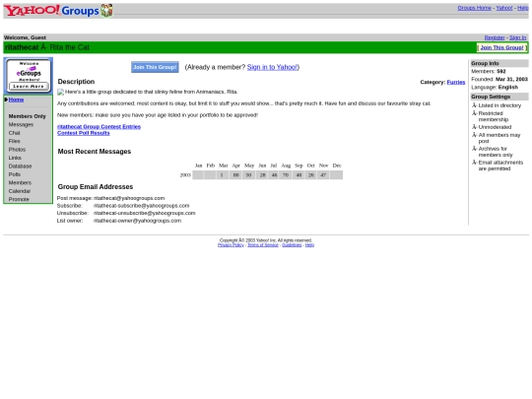Click the Restricted membership setting
The image size is (532, 399).
(494, 116)
